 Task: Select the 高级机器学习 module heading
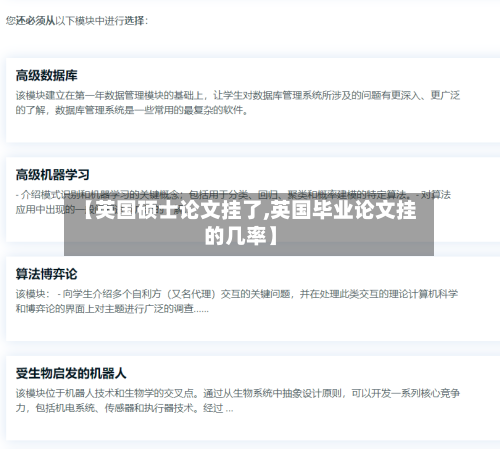tap(53, 175)
